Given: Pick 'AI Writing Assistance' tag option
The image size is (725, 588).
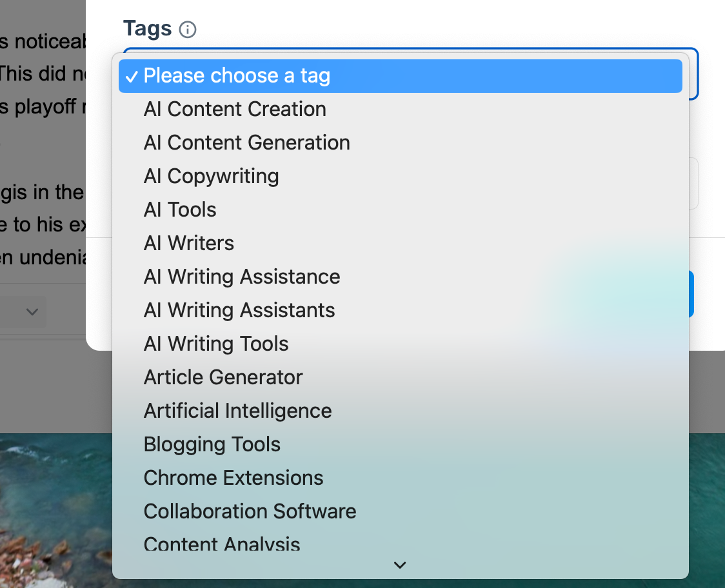Looking at the screenshot, I should [x=242, y=277].
